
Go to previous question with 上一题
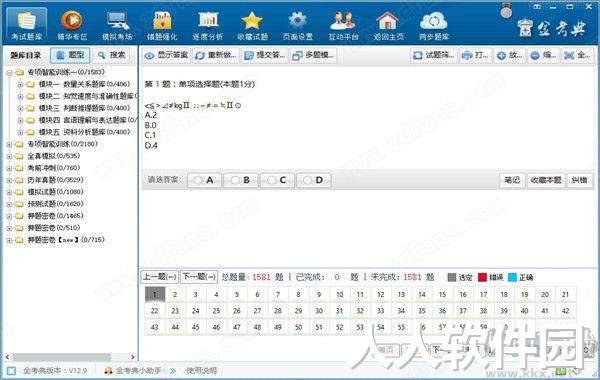[x=160, y=277]
